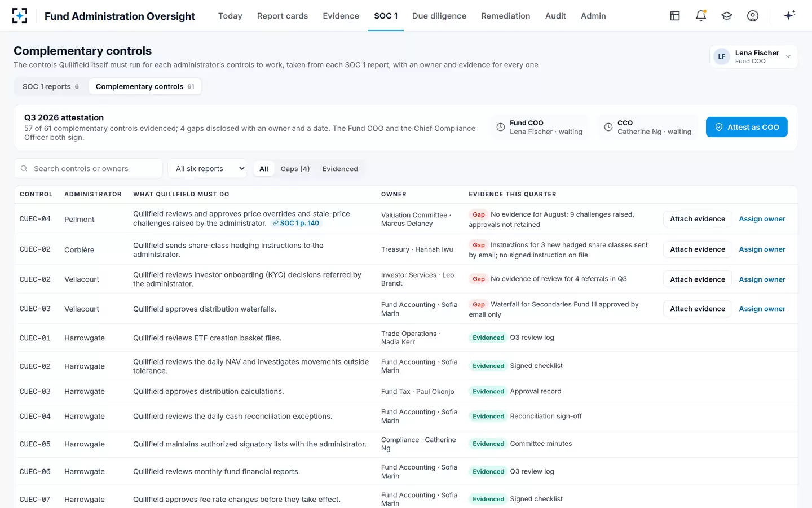Click the Reconciliation sign-off evidence text

coord(546,416)
